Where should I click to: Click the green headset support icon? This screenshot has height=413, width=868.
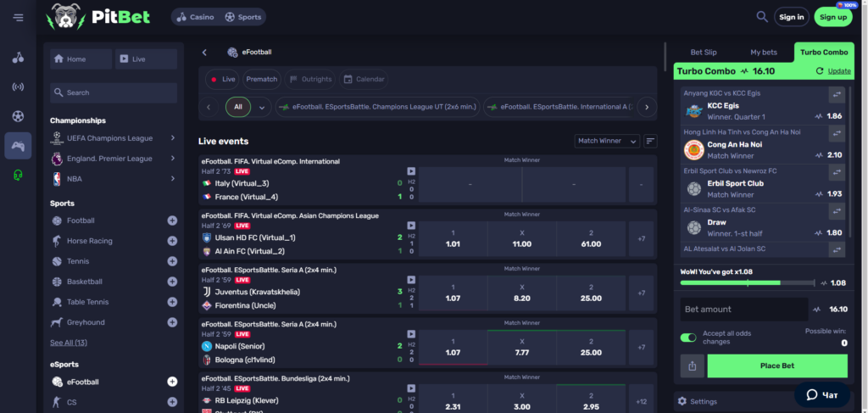[18, 176]
